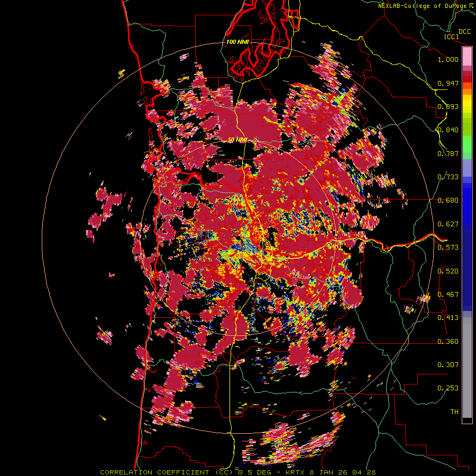The image size is (476, 476).
Task: Click the [CC] units label
Action: 451,36
